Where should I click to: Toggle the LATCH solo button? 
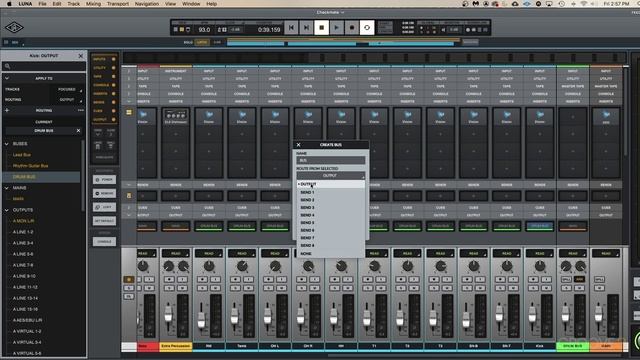tap(202, 42)
